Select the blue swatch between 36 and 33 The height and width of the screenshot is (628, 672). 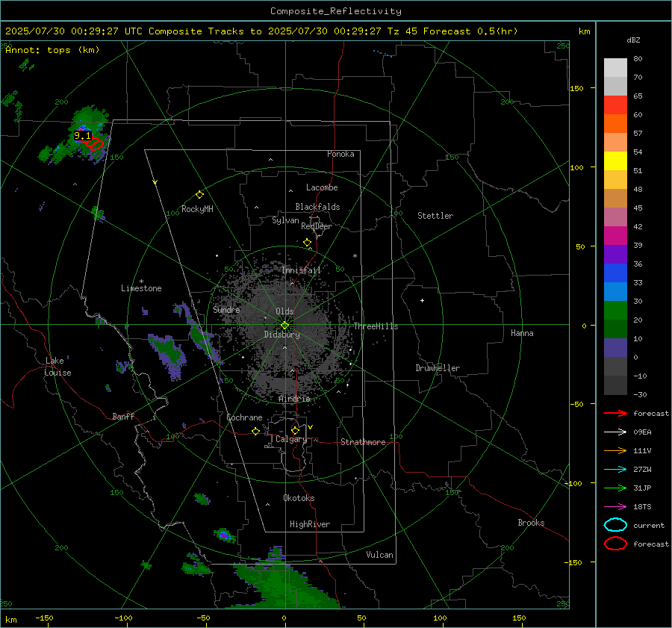click(615, 273)
